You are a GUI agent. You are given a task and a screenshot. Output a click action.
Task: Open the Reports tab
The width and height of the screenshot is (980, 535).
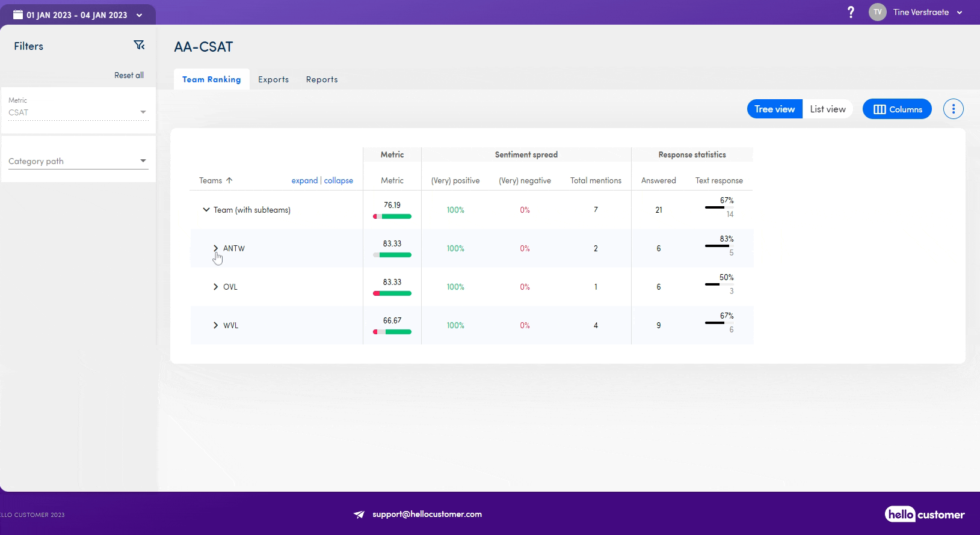[x=322, y=79]
